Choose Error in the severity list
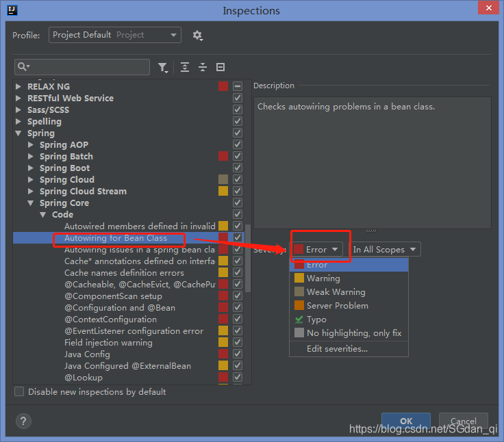Image resolution: width=504 pixels, height=442 pixels. coord(349,265)
